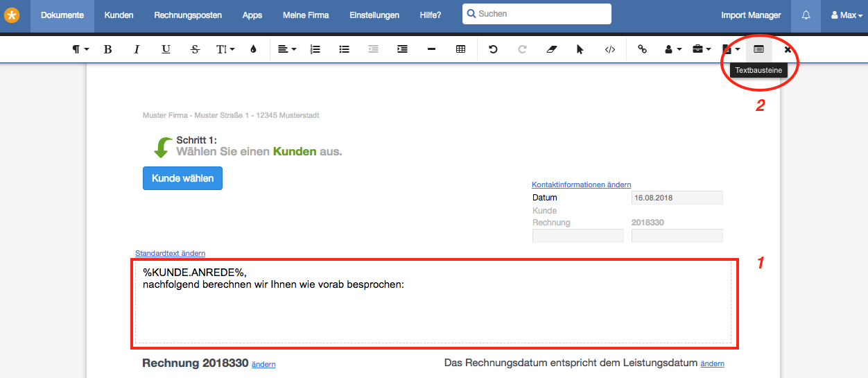Open the Max user account menu
The height and width of the screenshot is (378, 868).
tap(843, 15)
